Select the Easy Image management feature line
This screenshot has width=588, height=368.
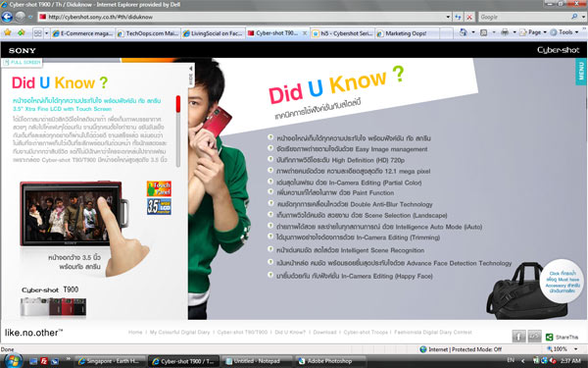pos(352,149)
